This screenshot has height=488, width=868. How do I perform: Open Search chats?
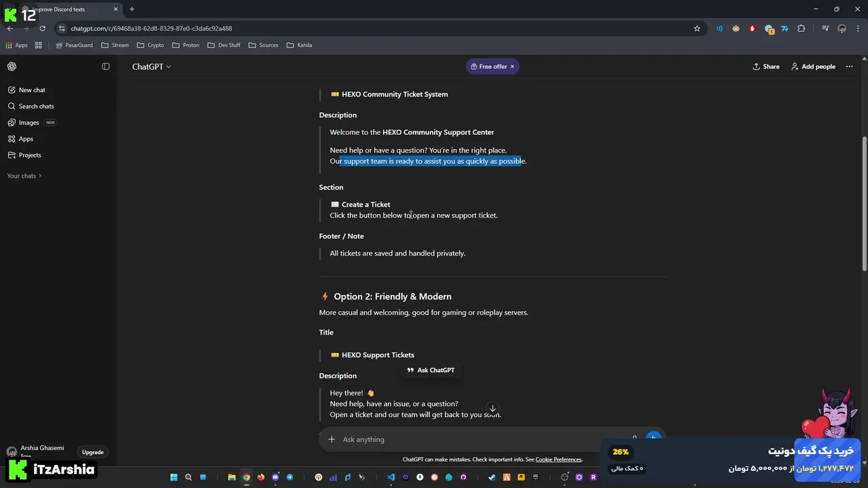click(x=31, y=106)
